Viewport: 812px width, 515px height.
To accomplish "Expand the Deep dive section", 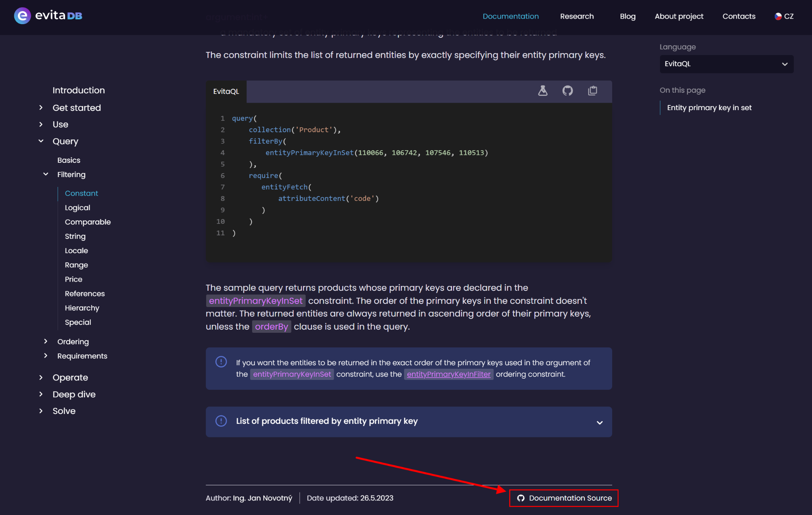I will point(41,394).
